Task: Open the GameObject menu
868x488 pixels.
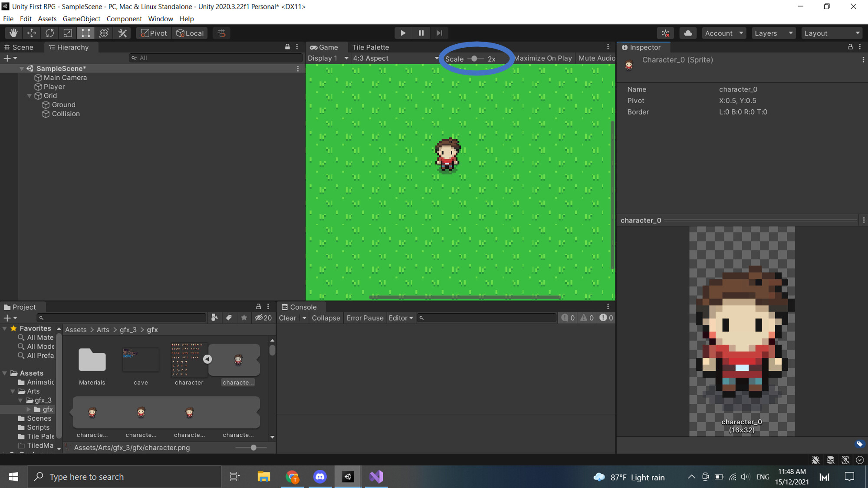Action: (81, 19)
